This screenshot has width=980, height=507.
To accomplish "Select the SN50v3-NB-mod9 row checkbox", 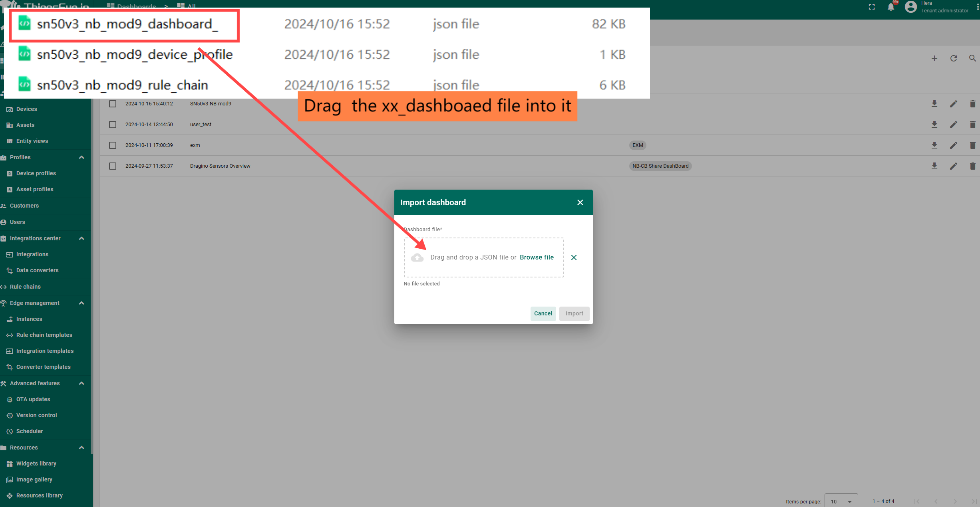I will click(113, 104).
